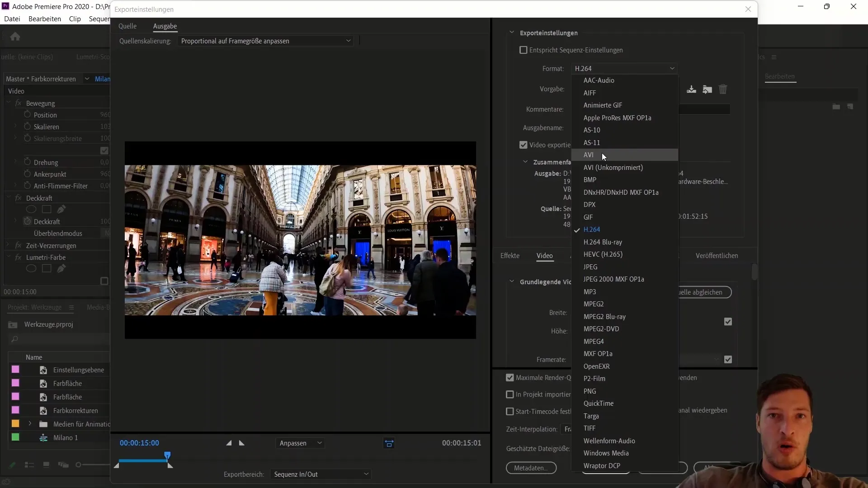This screenshot has height=488, width=868.
Task: Click the delete preset trash icon
Action: point(723,89)
